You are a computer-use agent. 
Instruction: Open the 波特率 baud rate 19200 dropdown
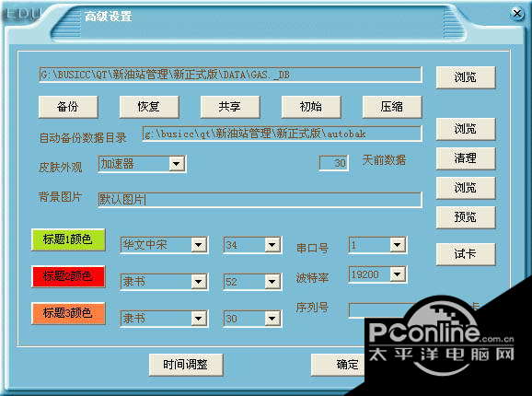(x=398, y=274)
